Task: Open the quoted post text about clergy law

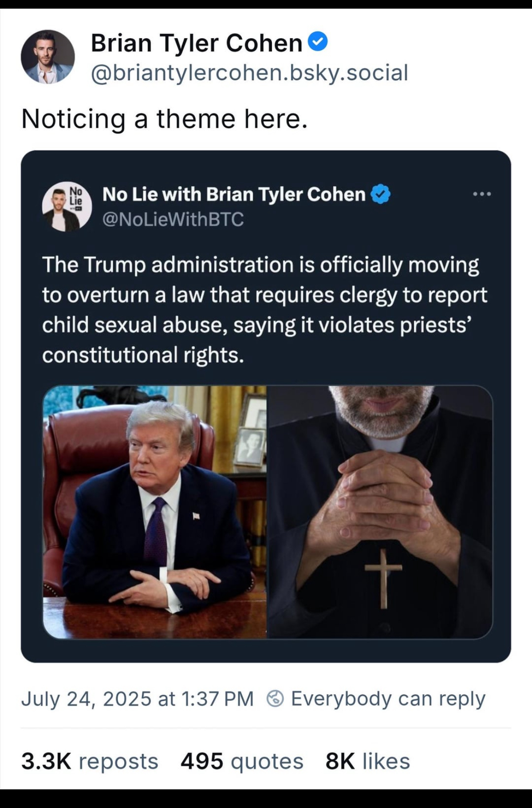Action: click(265, 310)
